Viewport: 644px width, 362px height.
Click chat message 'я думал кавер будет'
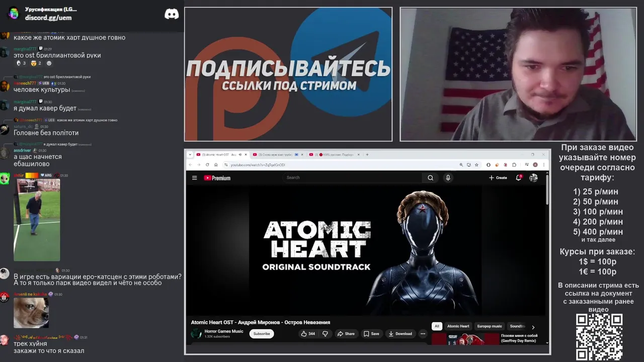(45, 108)
